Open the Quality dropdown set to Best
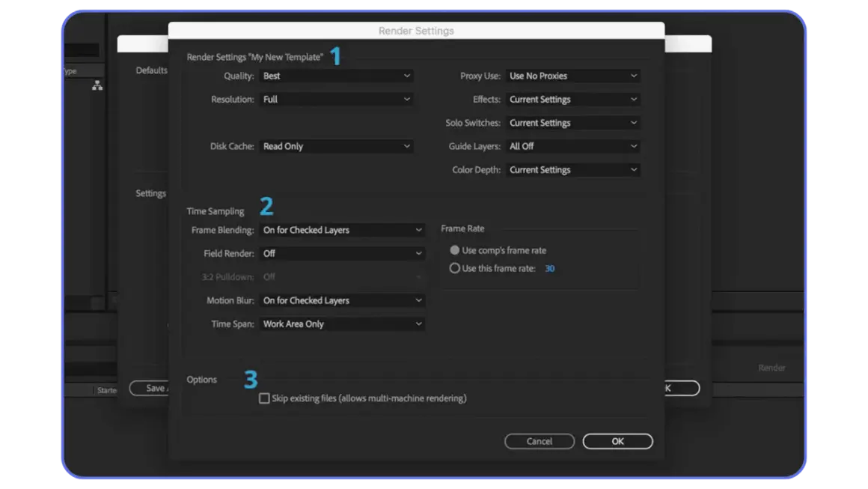Viewport: 868px width, 489px height. pos(337,76)
